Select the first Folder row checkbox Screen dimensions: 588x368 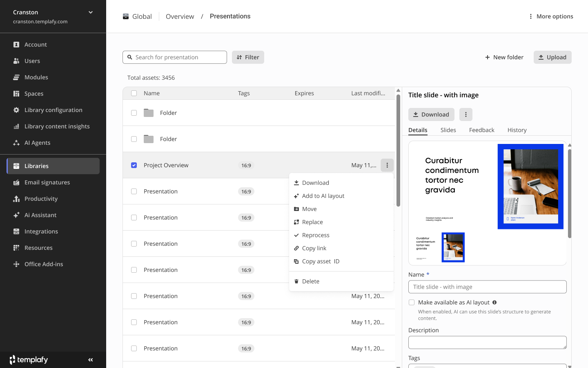pos(134,113)
